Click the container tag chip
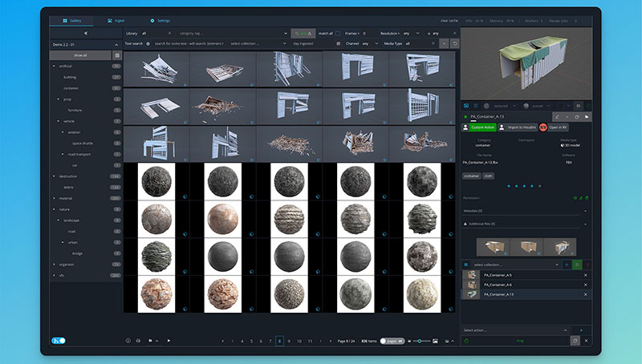This screenshot has width=642, height=364. coord(472,176)
